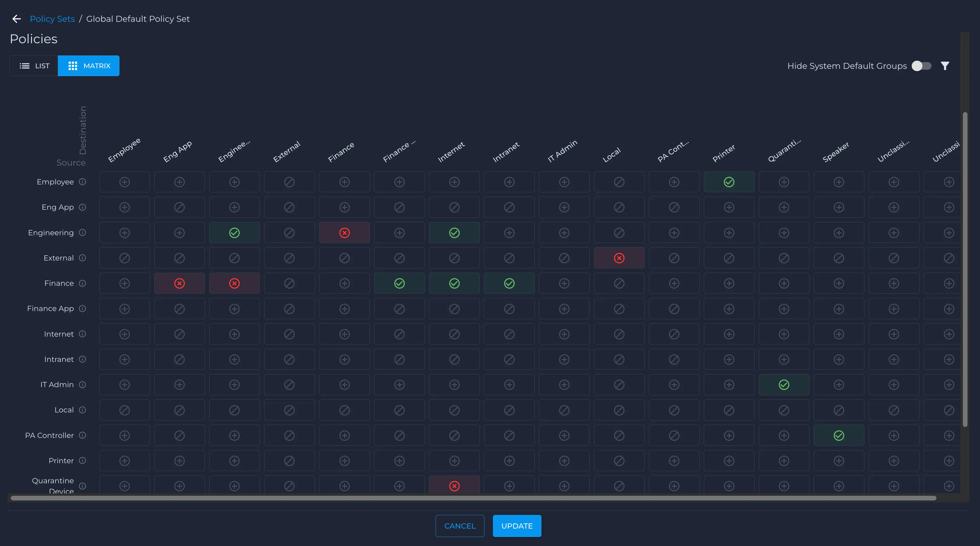This screenshot has width=980, height=546.
Task: Open allowed cell PA Controller to Speaker
Action: tap(839, 435)
